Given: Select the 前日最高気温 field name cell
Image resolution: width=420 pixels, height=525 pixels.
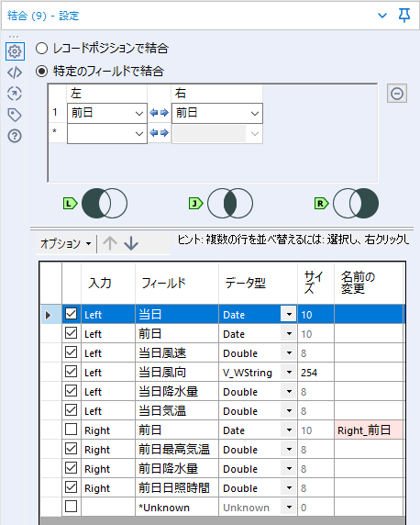Looking at the screenshot, I should tap(177, 450).
